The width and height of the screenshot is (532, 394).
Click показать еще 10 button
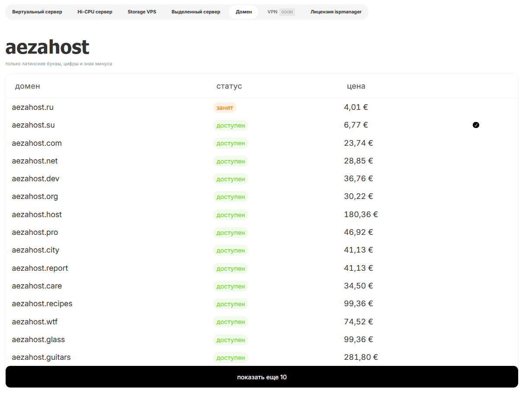coord(262,377)
